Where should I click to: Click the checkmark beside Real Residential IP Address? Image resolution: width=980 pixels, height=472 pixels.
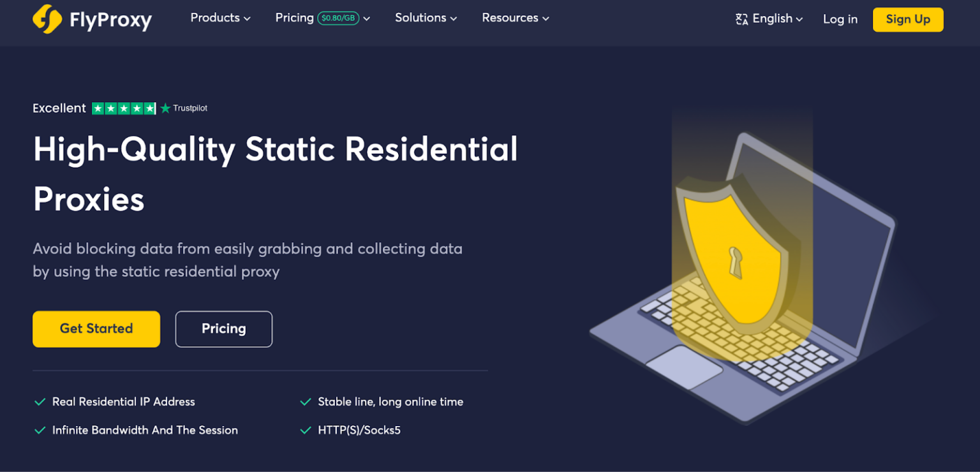click(x=38, y=402)
